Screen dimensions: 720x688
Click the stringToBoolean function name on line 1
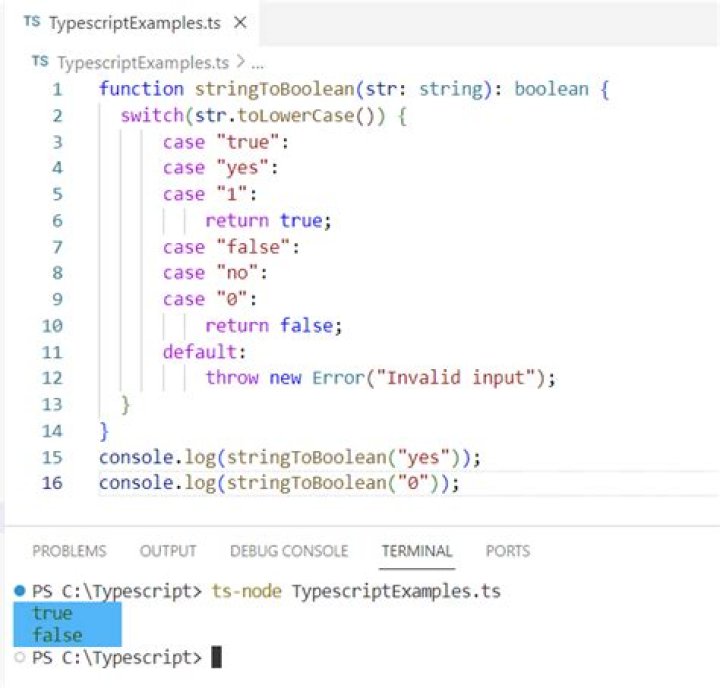(275, 89)
